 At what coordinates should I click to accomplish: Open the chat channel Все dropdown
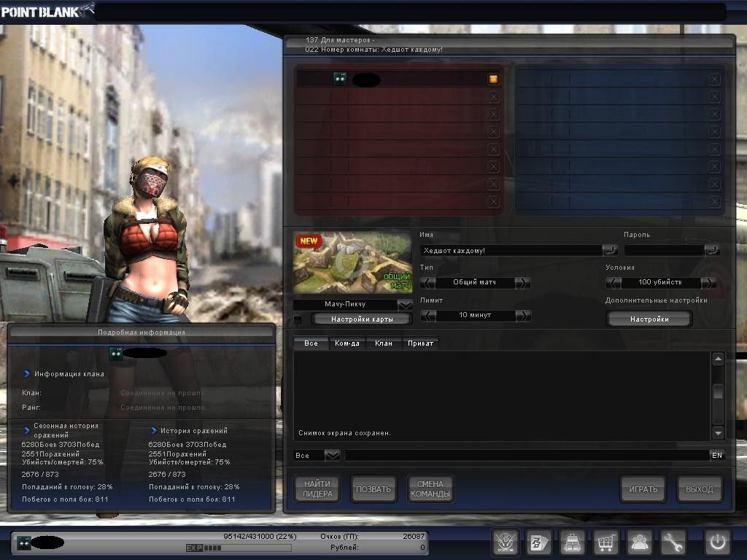pos(332,455)
